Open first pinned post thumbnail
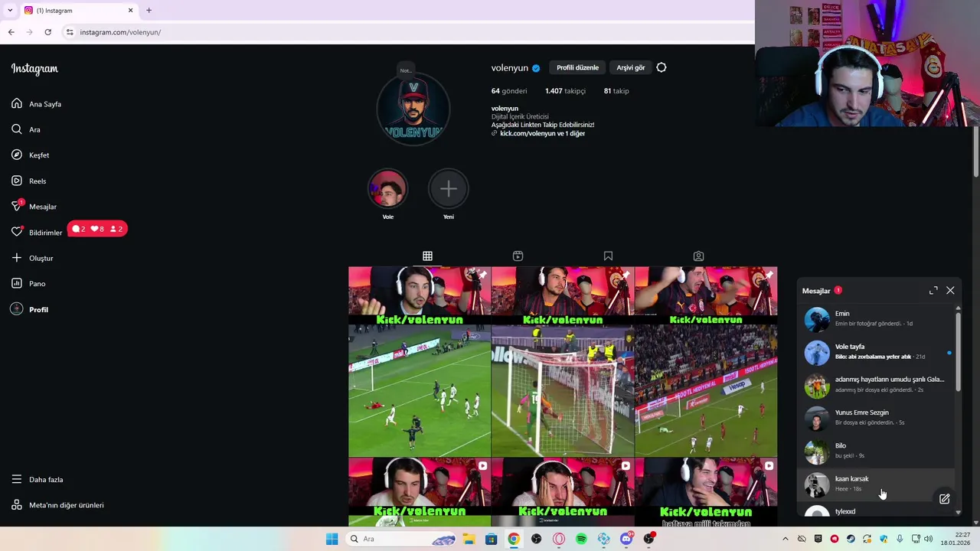Image resolution: width=980 pixels, height=551 pixels. point(420,361)
